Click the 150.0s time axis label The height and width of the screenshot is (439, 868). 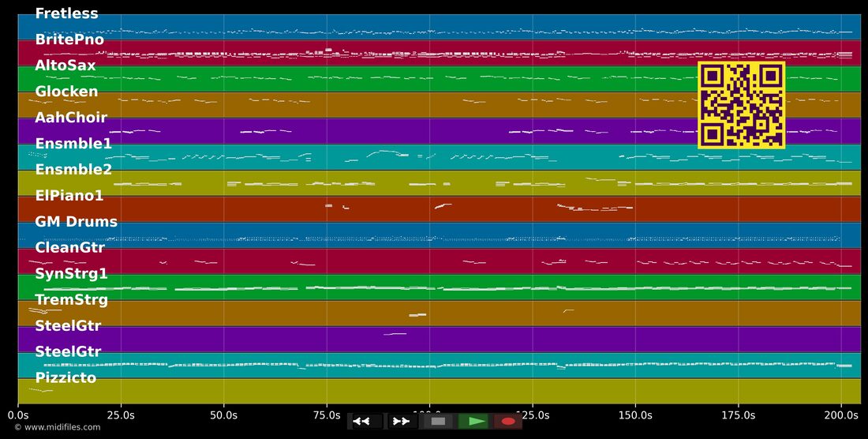(635, 415)
